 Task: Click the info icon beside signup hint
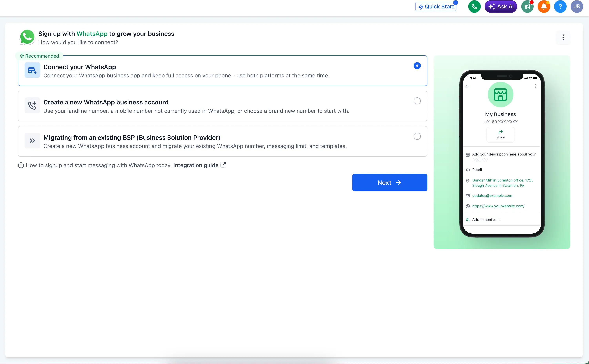pyautogui.click(x=21, y=165)
